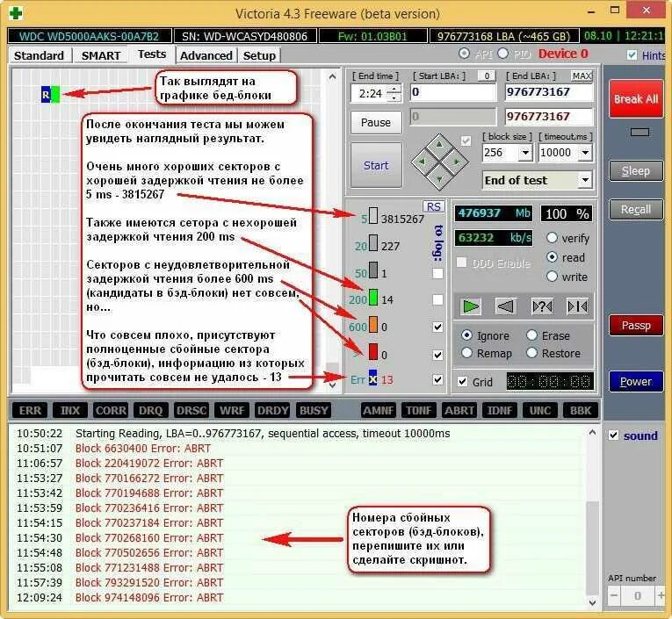Open the timeout ms dropdown
The height and width of the screenshot is (619, 672).
tap(585, 153)
